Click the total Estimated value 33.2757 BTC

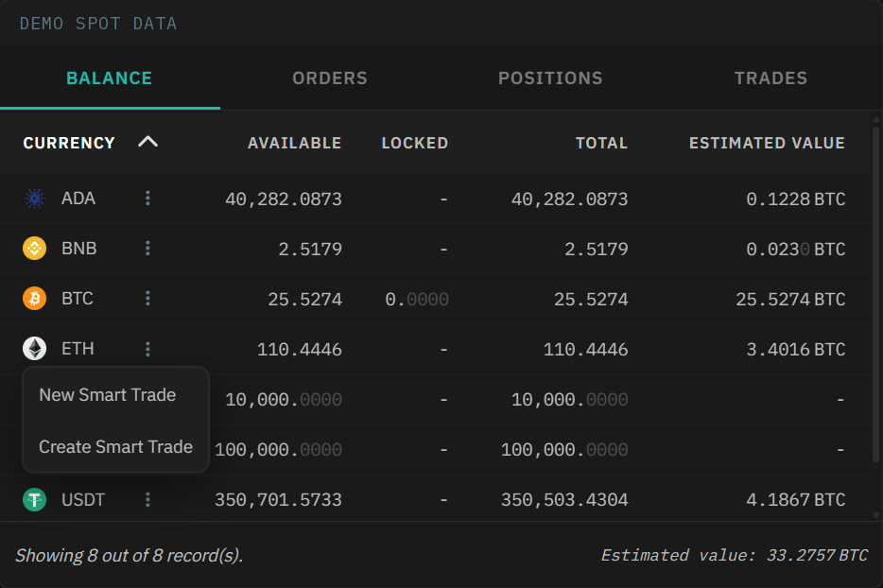point(735,555)
